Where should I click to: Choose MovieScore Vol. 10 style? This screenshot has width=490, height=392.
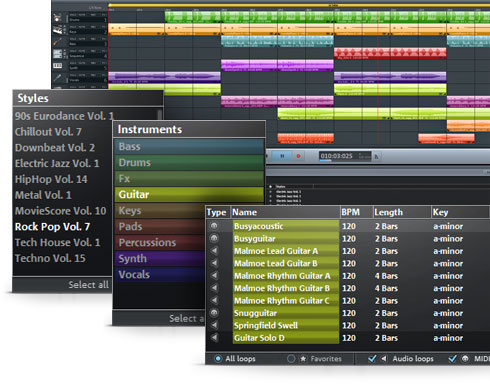click(61, 211)
